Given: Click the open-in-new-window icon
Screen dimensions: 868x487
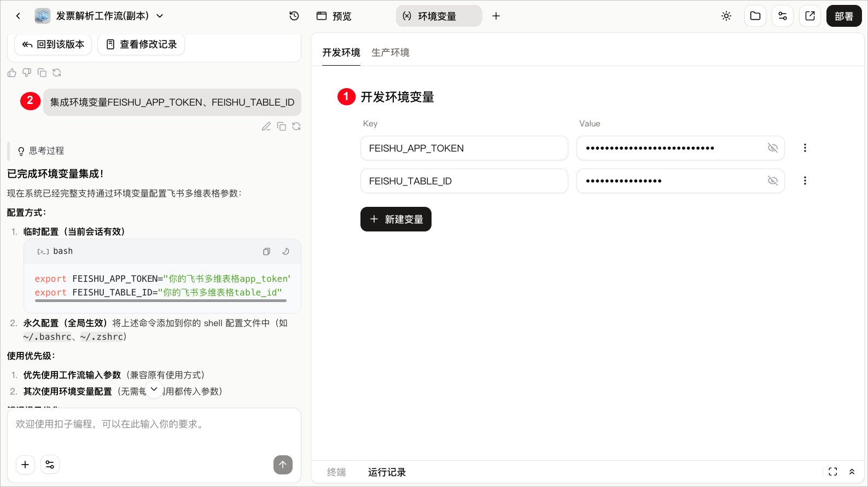Looking at the screenshot, I should coord(810,16).
